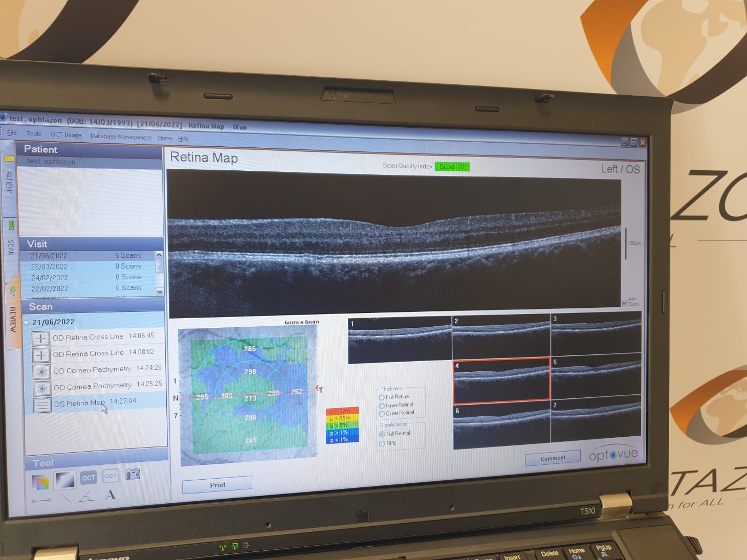Image resolution: width=747 pixels, height=560 pixels.
Task: Click the outlined light OCT tool button
Action: (111, 476)
